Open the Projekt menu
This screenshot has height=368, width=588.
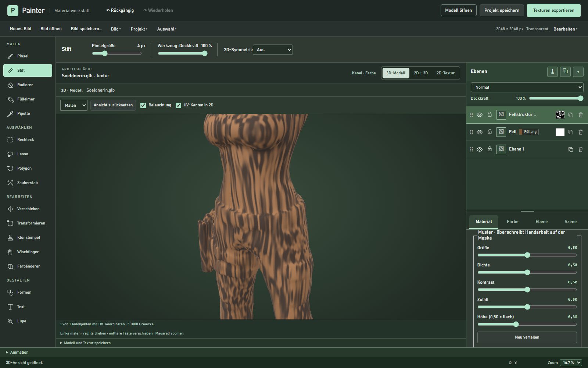coord(139,29)
